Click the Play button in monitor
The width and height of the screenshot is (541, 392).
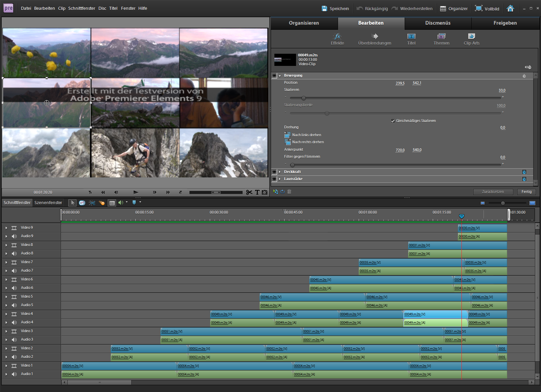tap(136, 192)
